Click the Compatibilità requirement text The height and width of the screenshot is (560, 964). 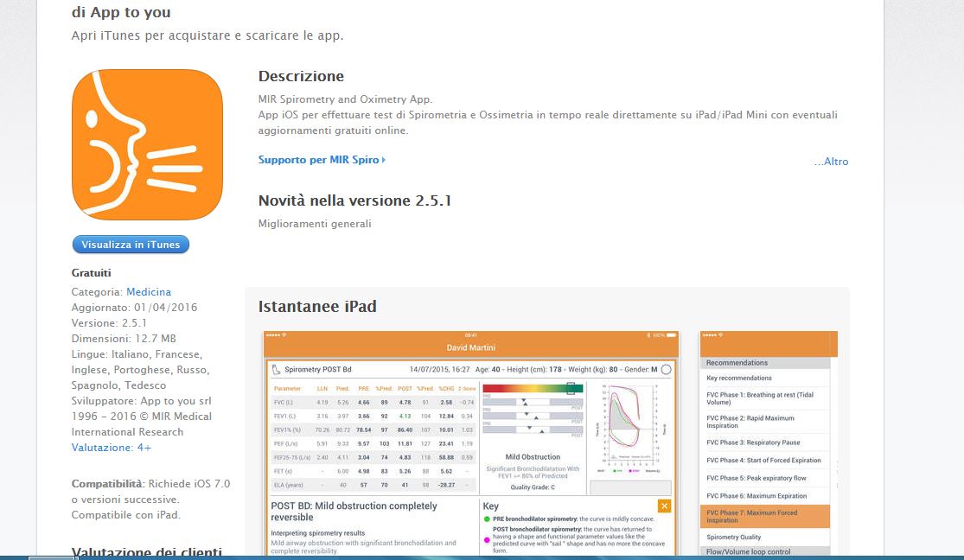pos(150,500)
